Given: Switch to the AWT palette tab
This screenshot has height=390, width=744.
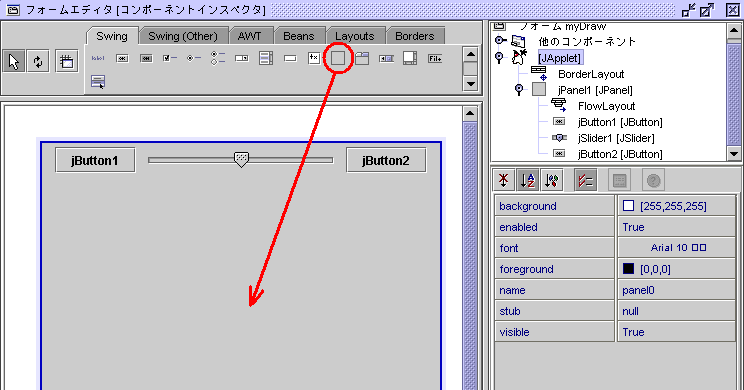Looking at the screenshot, I should [249, 36].
